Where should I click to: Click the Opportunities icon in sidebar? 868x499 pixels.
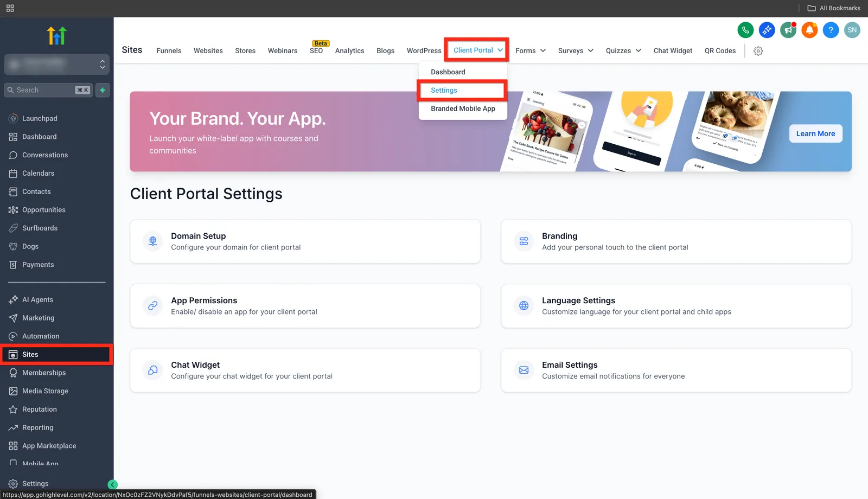(14, 210)
